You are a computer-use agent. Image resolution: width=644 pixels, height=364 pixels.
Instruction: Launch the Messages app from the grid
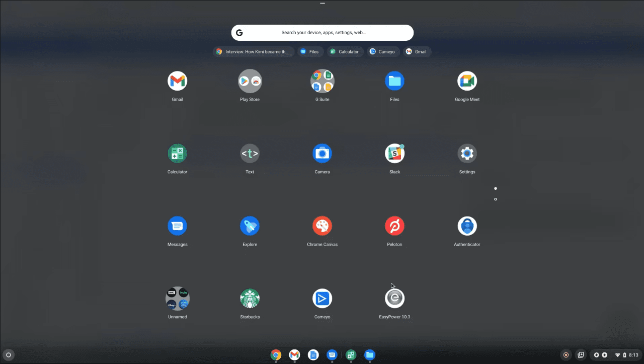[x=177, y=226]
